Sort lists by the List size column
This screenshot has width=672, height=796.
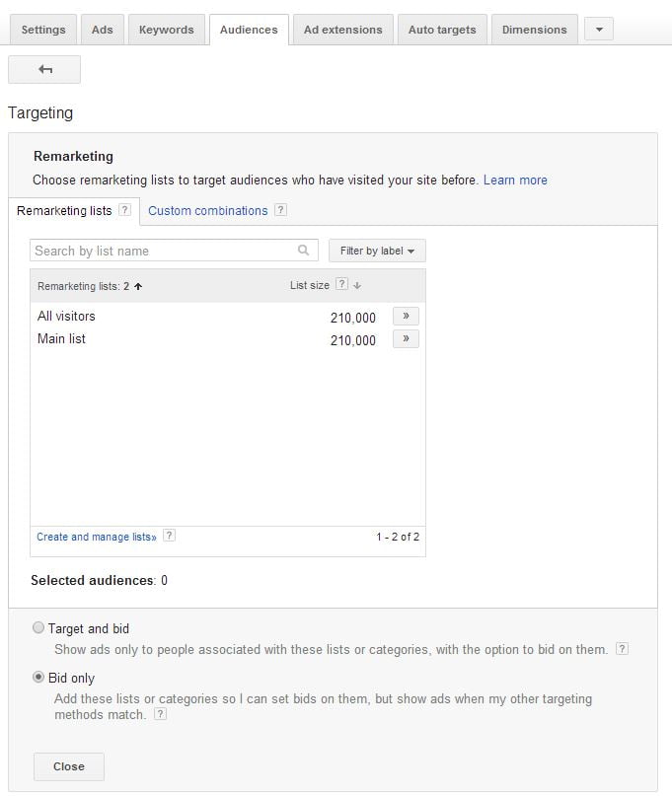click(x=310, y=286)
